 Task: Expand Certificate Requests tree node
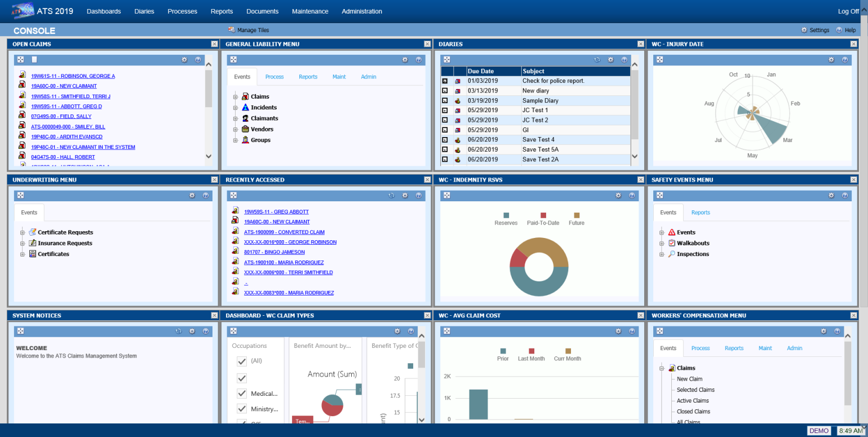pos(23,232)
